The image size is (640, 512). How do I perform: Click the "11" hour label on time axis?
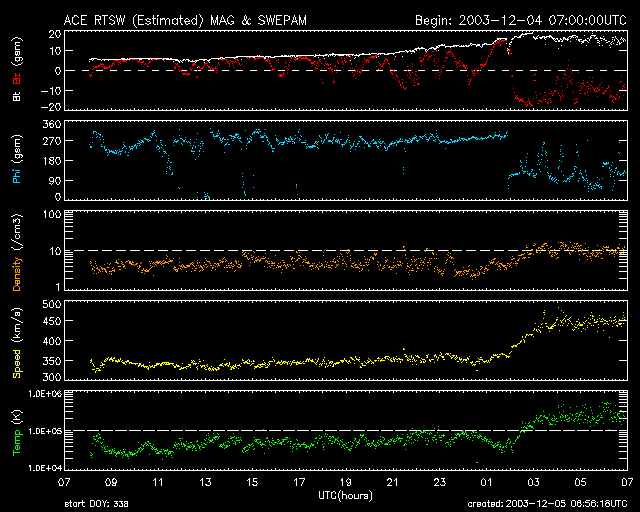158,483
